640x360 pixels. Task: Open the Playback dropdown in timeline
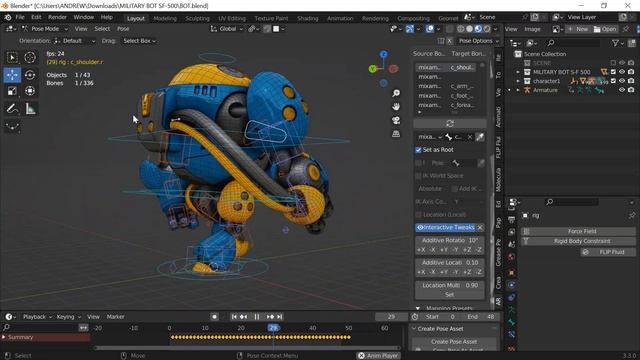pyautogui.click(x=37, y=317)
